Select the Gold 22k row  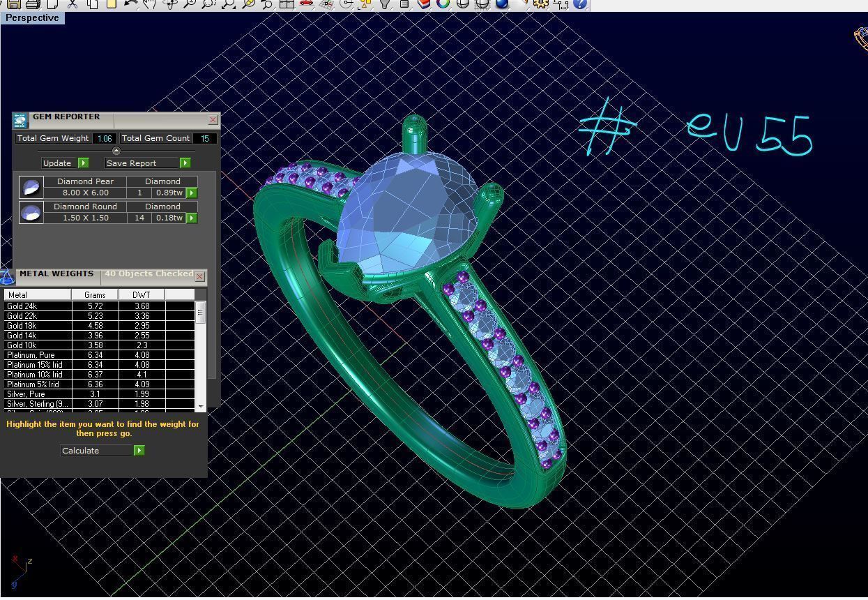click(99, 316)
